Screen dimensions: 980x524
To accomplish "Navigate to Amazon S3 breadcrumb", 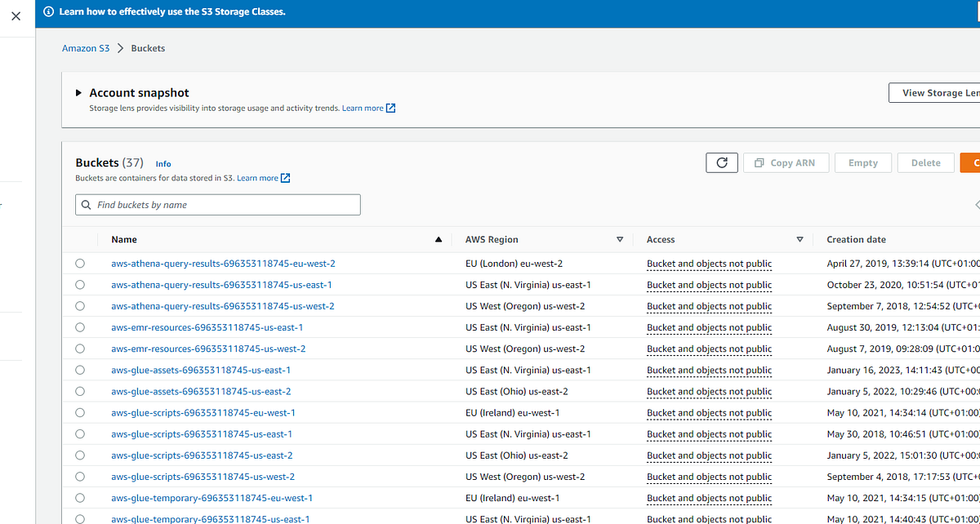I will 85,48.
